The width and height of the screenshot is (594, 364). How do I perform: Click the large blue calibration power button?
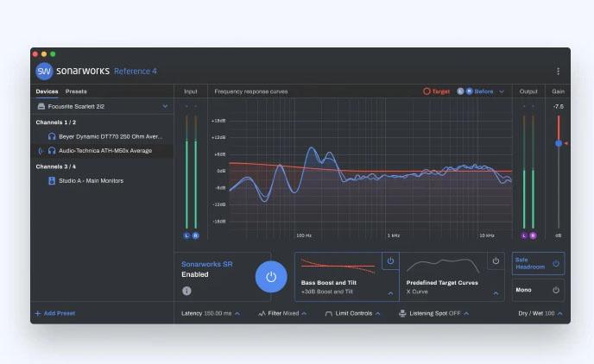pos(271,277)
